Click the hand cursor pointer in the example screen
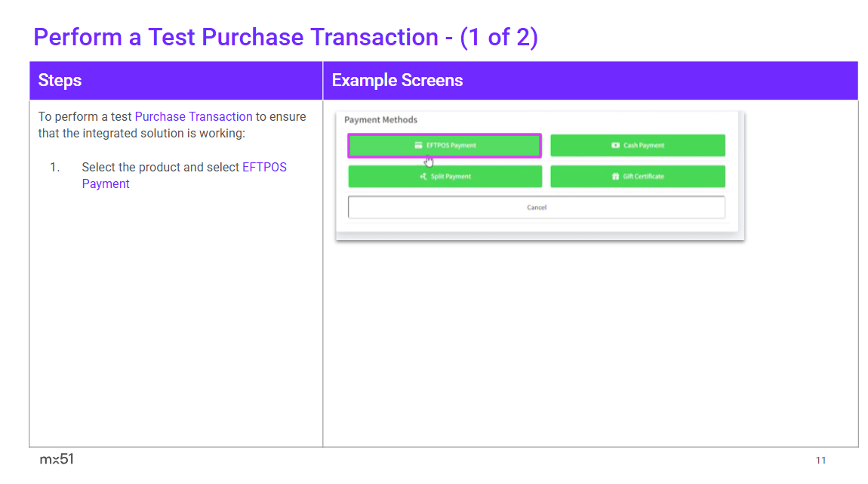 click(x=429, y=160)
